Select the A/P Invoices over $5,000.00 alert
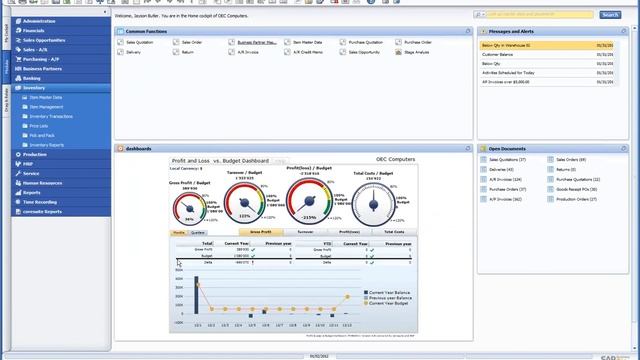640x360 pixels. pyautogui.click(x=547, y=82)
